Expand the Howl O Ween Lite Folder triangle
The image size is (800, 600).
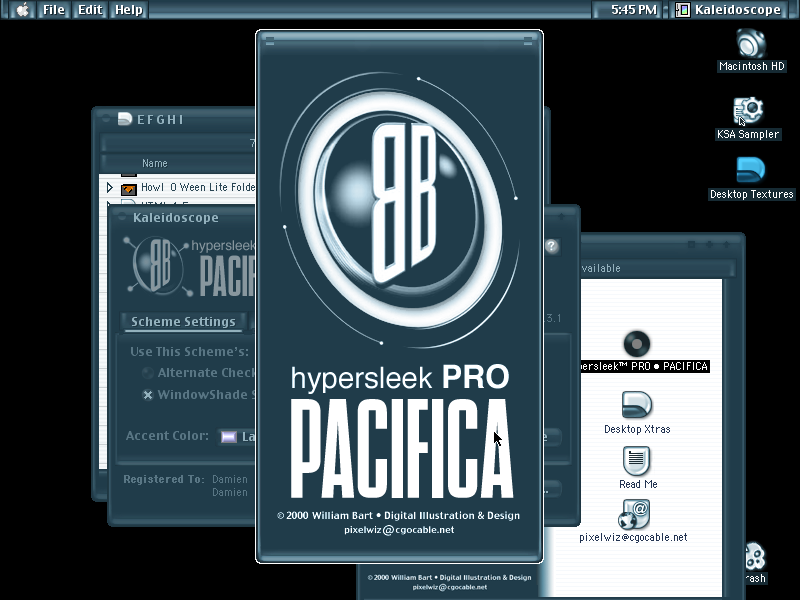[109, 188]
